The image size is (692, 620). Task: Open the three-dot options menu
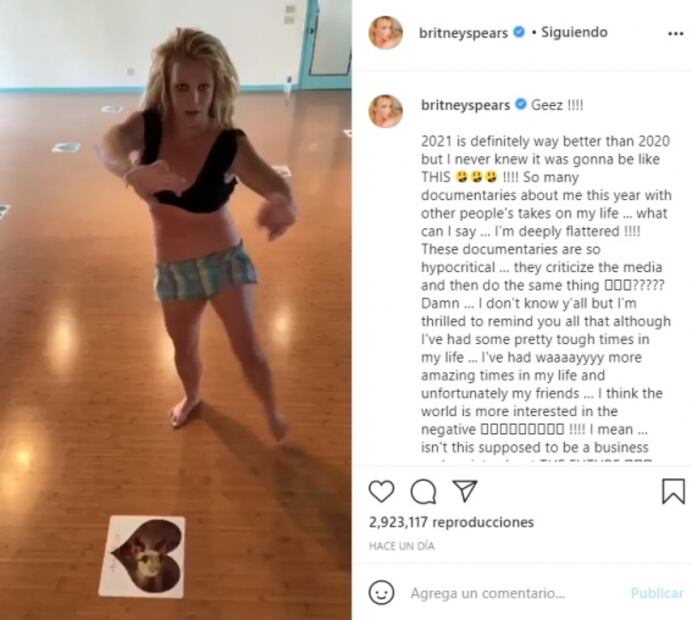(676, 34)
